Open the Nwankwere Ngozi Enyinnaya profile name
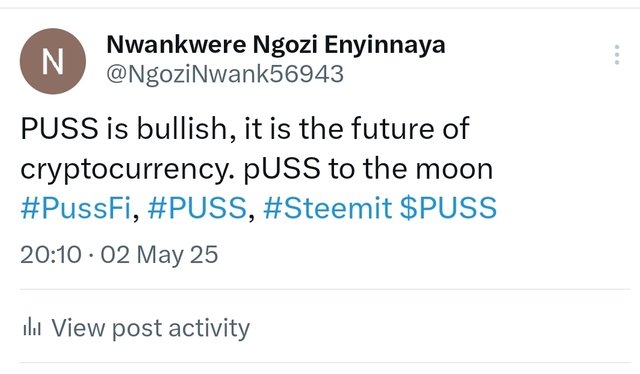Viewport: 640px width, 374px height. tap(276, 45)
